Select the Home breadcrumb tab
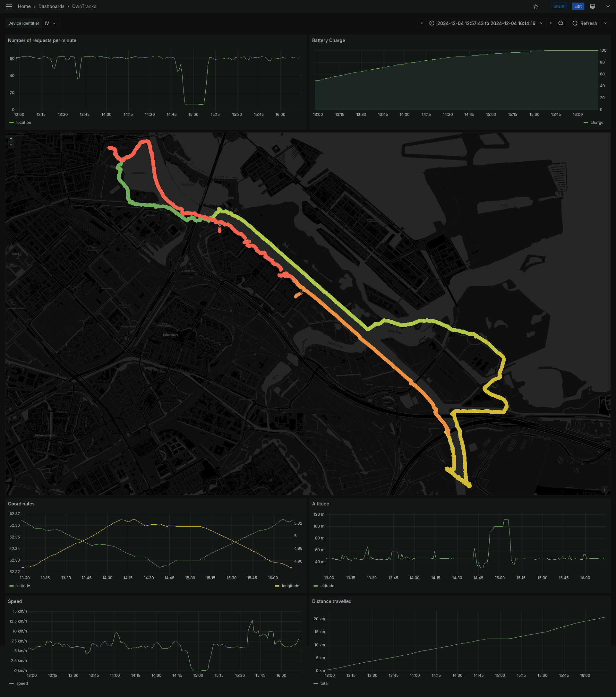Viewport: 616px width, 697px height. click(24, 6)
